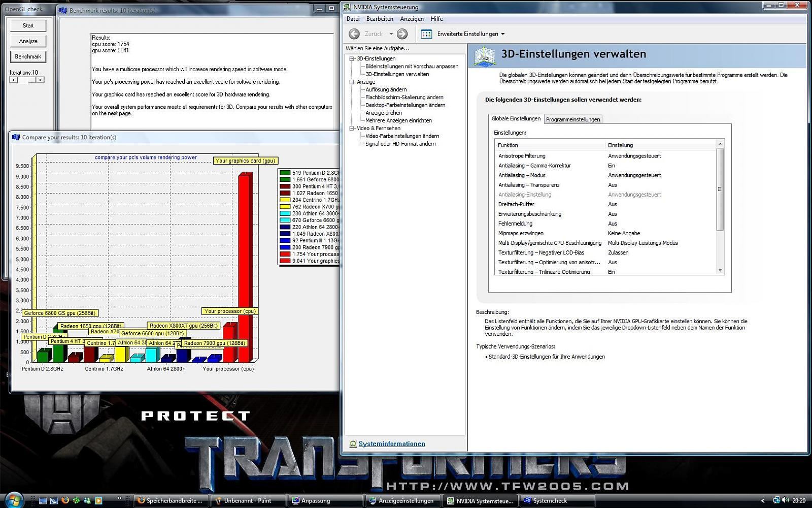
Task: Click the Erweiterte Einstellungen view icon
Action: 426,34
